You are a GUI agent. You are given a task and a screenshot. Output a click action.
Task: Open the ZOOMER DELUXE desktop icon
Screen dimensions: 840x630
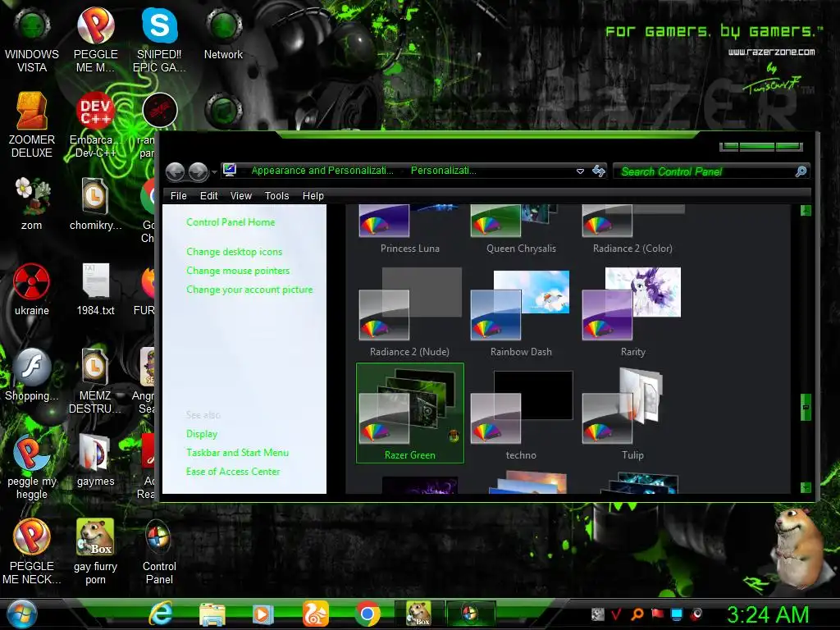32,126
